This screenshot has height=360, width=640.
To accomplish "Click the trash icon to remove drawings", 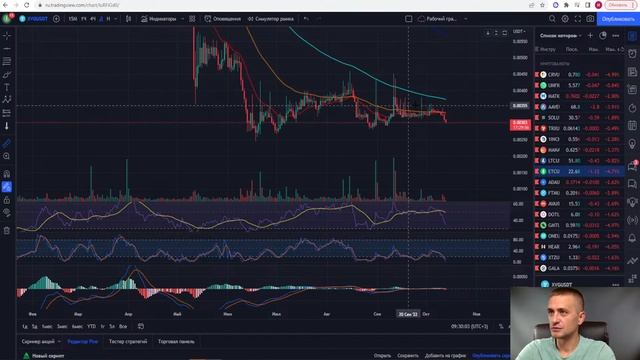I will pos(7,231).
